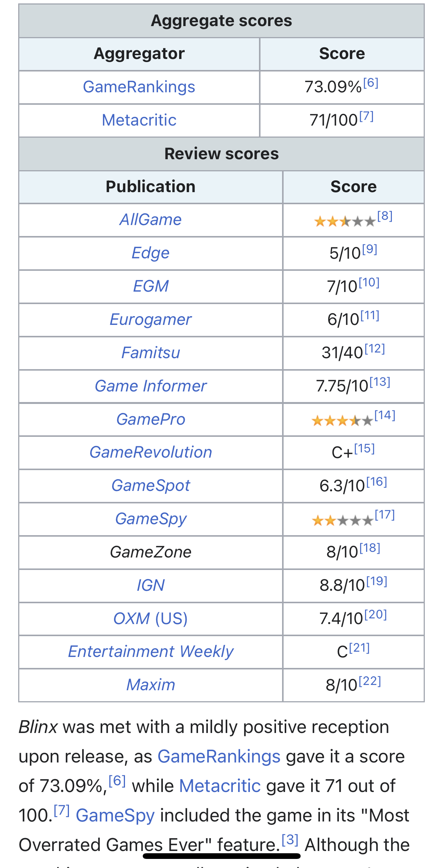Click the AllGame publication link
Viewport: 443px width, 868px height.
(151, 220)
